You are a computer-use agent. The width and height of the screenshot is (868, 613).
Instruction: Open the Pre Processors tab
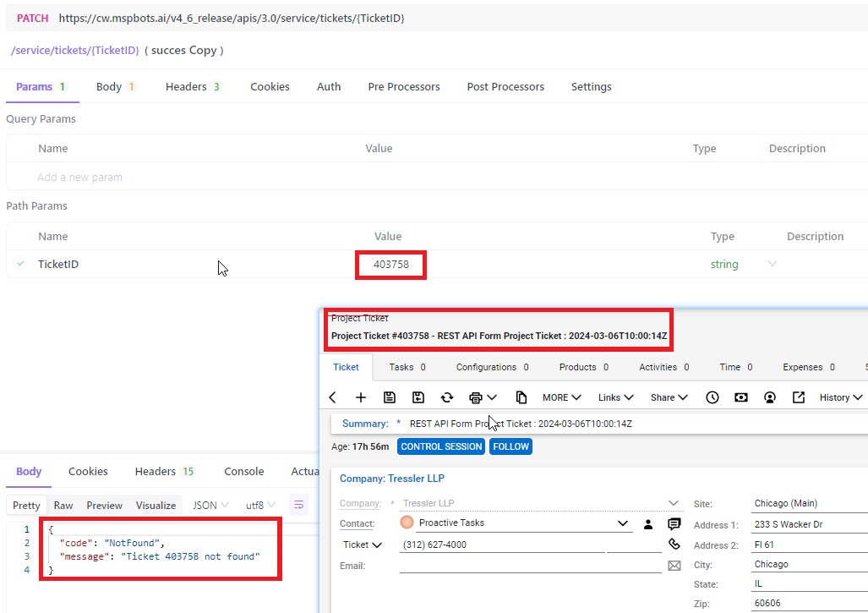404,86
